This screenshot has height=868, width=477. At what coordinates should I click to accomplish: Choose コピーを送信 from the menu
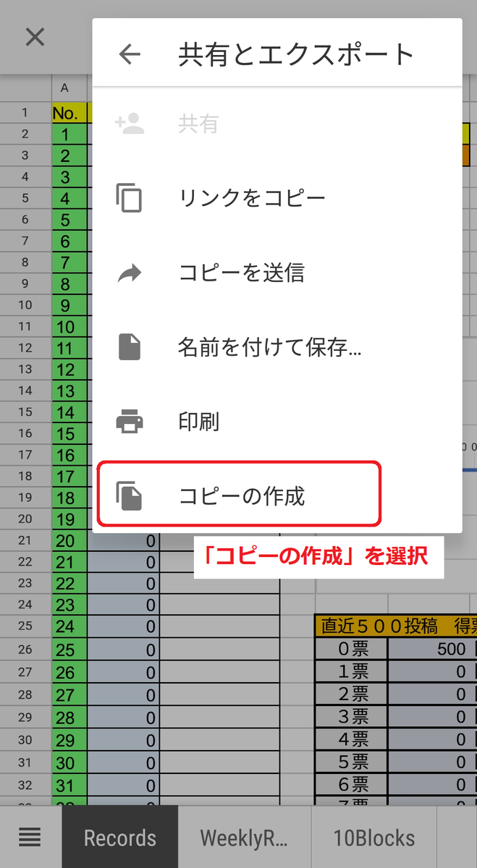tap(277, 273)
